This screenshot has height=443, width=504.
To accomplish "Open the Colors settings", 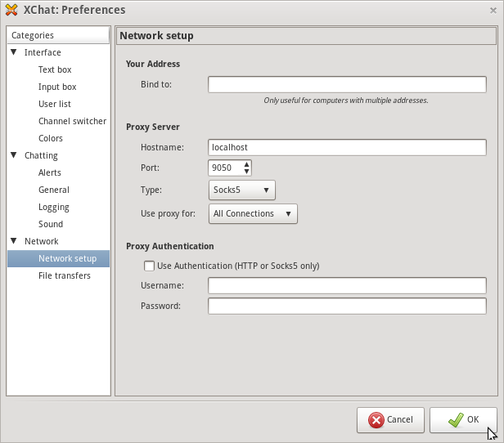I will point(51,138).
